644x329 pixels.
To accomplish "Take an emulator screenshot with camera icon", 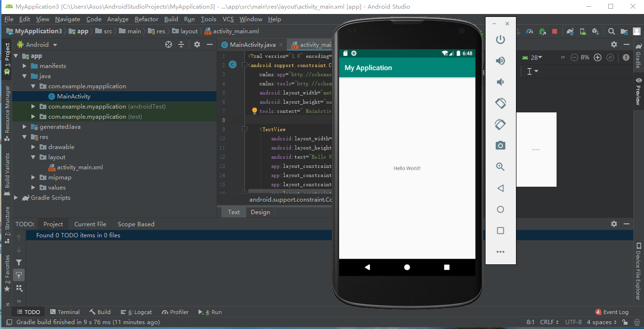I will [501, 145].
